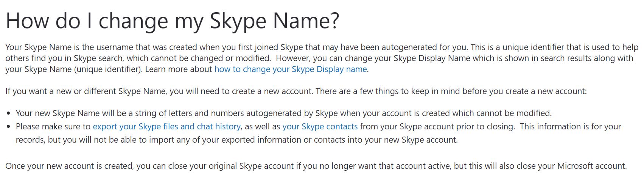Click the second bullet point marker
Viewport: 644px width, 173px height.
(9, 127)
